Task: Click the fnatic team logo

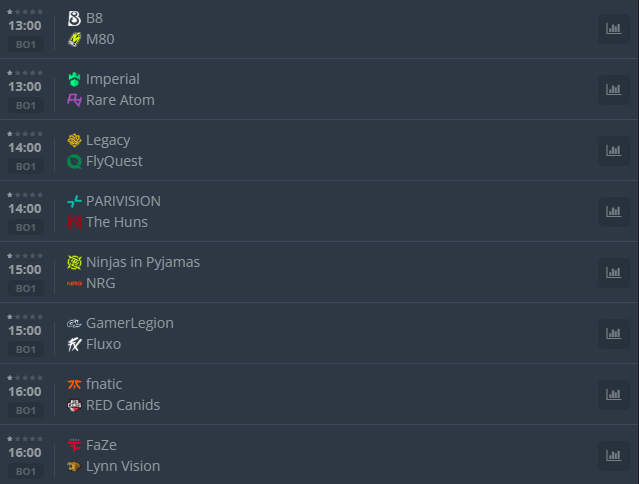Action: [74, 384]
